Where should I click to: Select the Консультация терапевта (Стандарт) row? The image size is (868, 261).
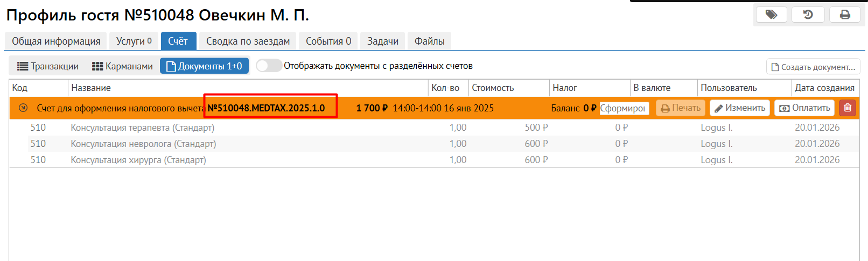[x=434, y=128]
